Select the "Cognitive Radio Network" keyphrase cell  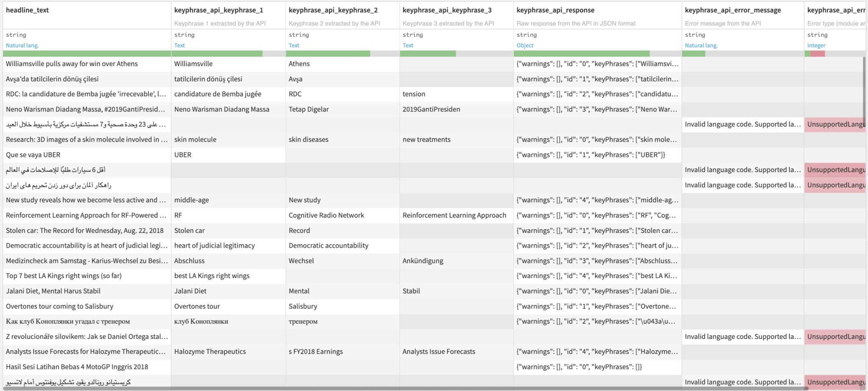tap(326, 215)
